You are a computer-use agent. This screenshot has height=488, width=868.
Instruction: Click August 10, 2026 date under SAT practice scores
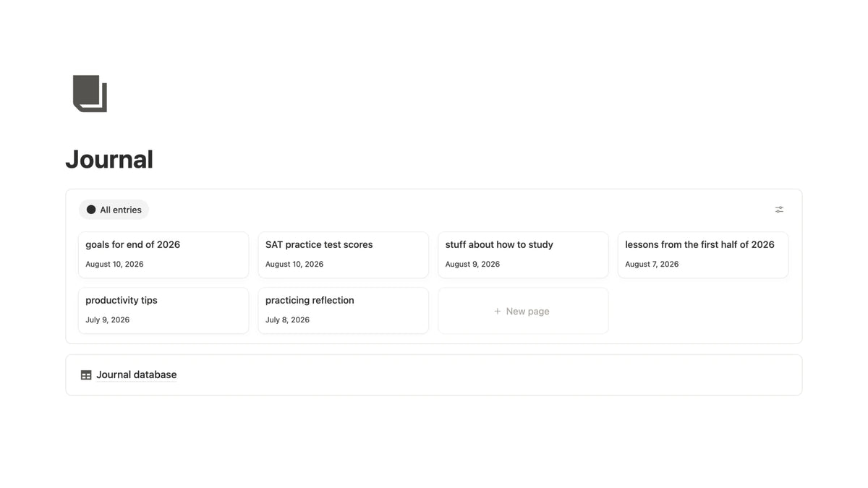294,264
